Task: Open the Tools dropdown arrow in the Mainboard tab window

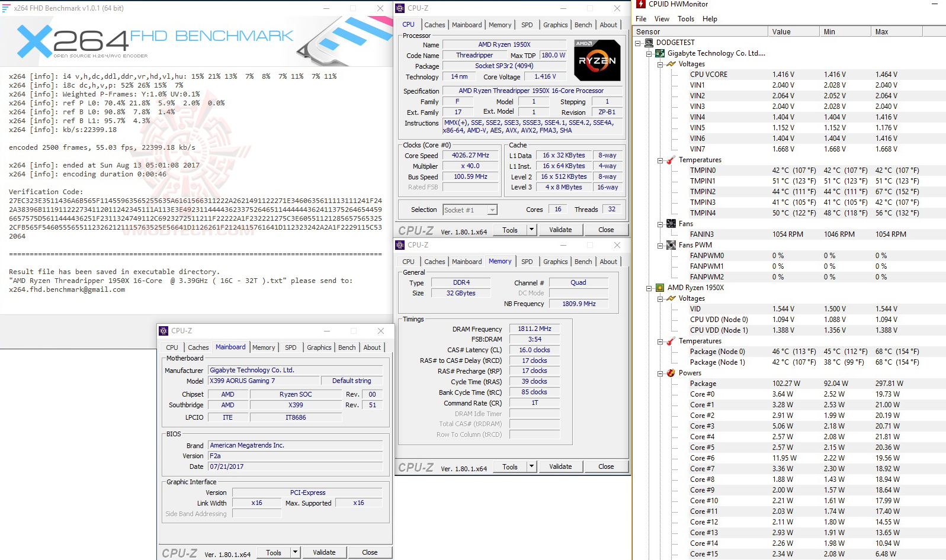Action: tap(295, 552)
